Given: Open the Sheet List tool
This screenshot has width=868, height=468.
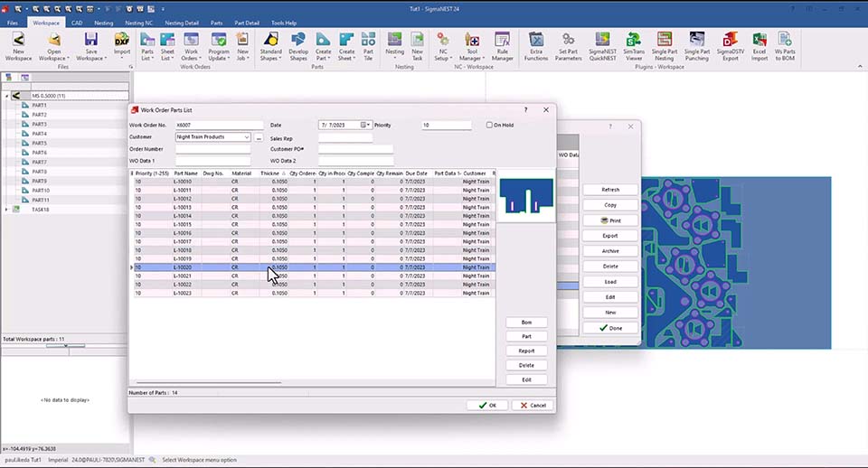Looking at the screenshot, I should [x=167, y=46].
